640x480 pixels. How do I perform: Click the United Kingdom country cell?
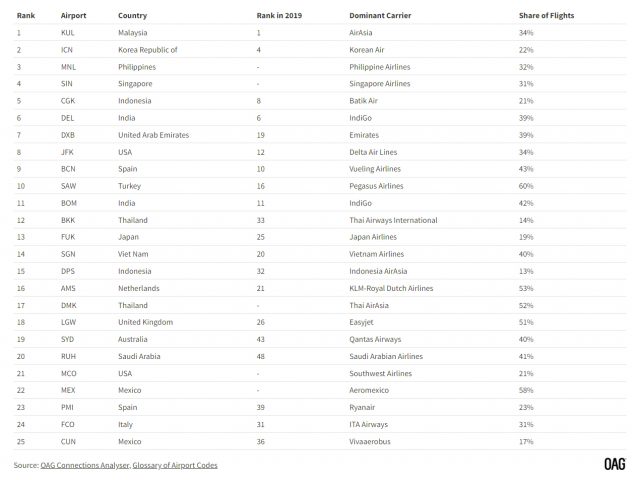(145, 322)
